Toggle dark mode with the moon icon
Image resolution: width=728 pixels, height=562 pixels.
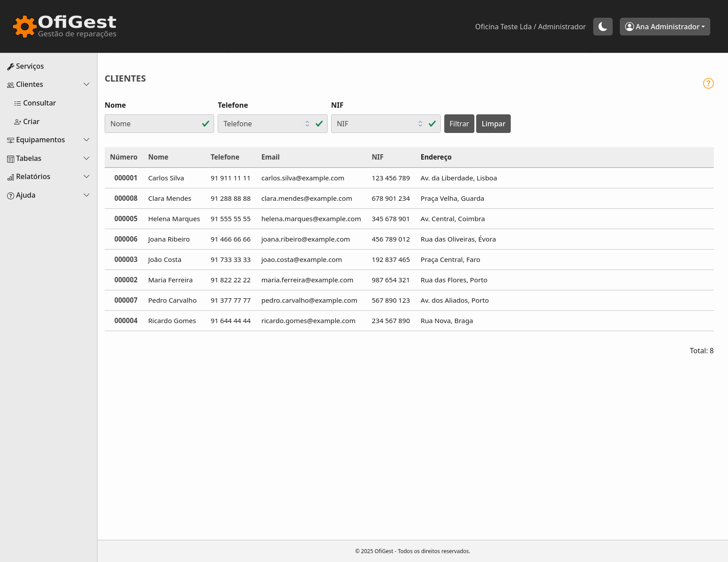click(x=603, y=27)
